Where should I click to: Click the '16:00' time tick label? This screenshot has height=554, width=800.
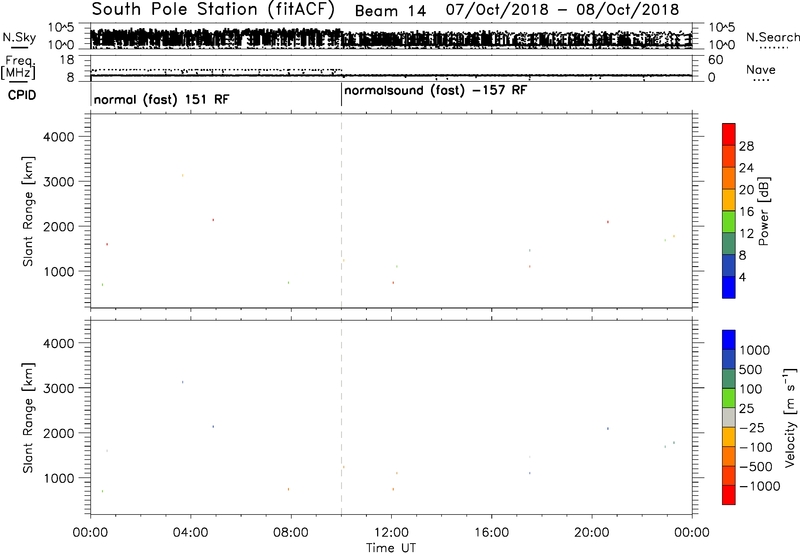[x=491, y=533]
